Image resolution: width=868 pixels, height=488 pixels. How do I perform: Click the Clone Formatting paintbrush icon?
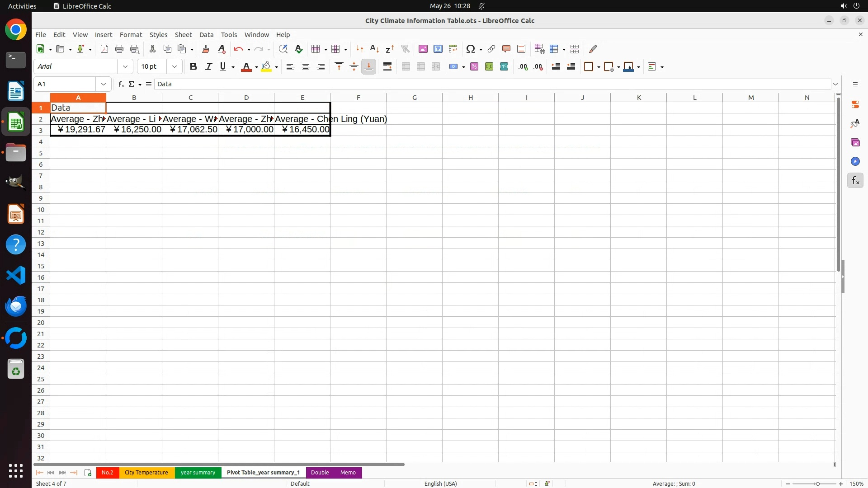(206, 49)
